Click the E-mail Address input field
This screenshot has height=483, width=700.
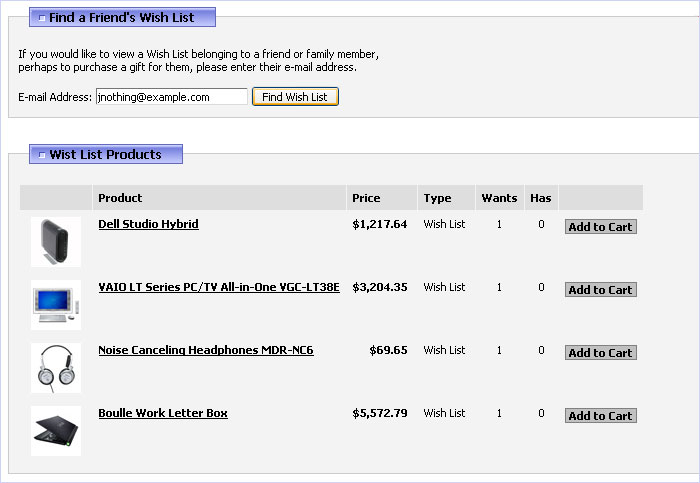(172, 97)
